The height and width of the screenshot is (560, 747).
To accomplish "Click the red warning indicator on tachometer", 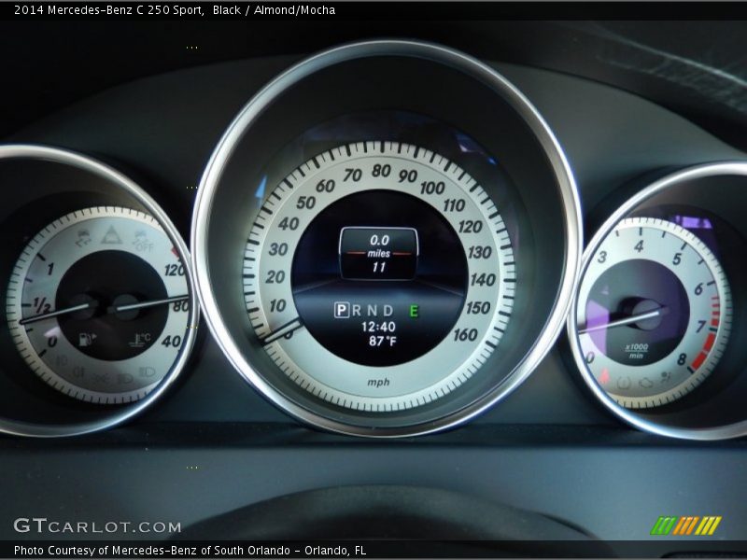I will pos(604,377).
